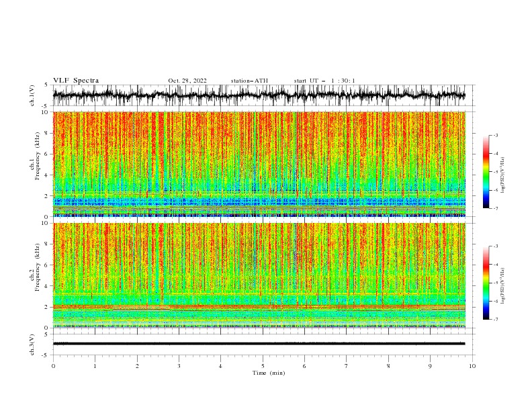Click the "ch.3(V)" axis label

(x=32, y=345)
